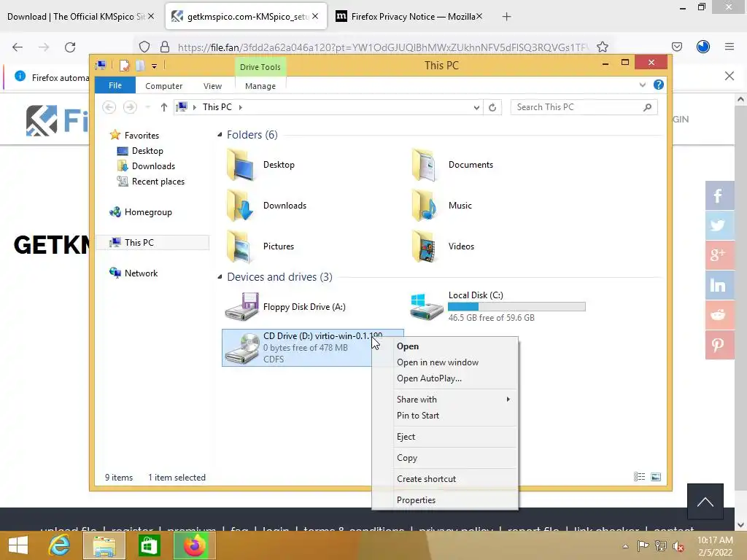Open the Firefox hamburger menu
The image size is (747, 560).
click(729, 47)
